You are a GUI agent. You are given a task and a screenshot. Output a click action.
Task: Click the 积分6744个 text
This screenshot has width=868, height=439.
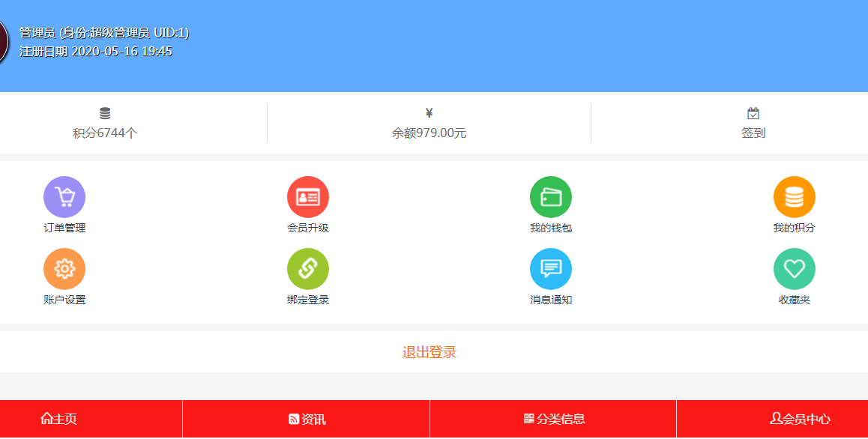[x=105, y=133]
